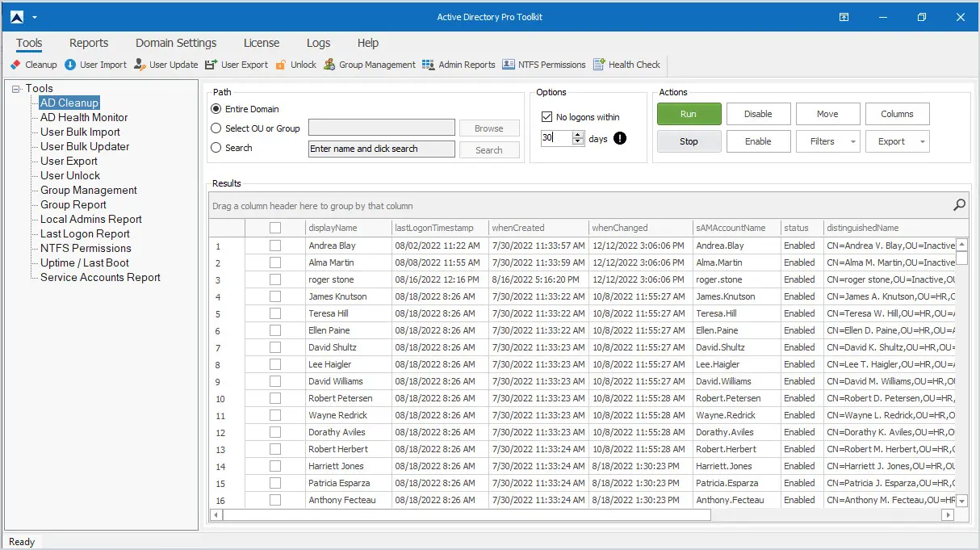Check the box for Harriett Jones
980x550 pixels.
pos(275,466)
